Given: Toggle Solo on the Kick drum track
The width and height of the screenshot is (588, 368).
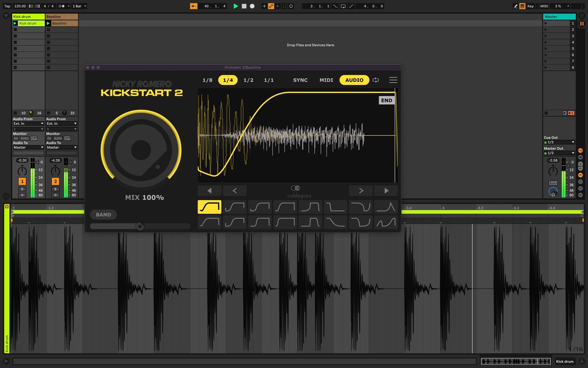Looking at the screenshot, I should (x=22, y=189).
